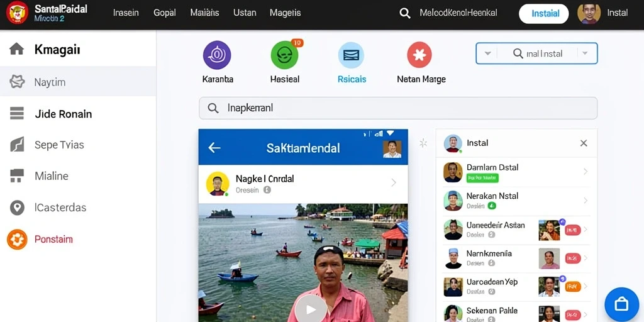Click the Nagke I Cnrdal avatar
Screen dimensions: 644x322
(217, 184)
